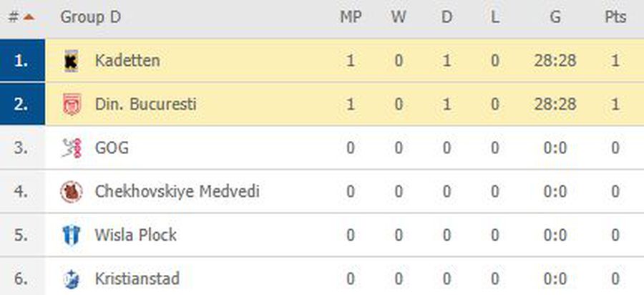Select the Wisla Plock team name

coord(135,236)
